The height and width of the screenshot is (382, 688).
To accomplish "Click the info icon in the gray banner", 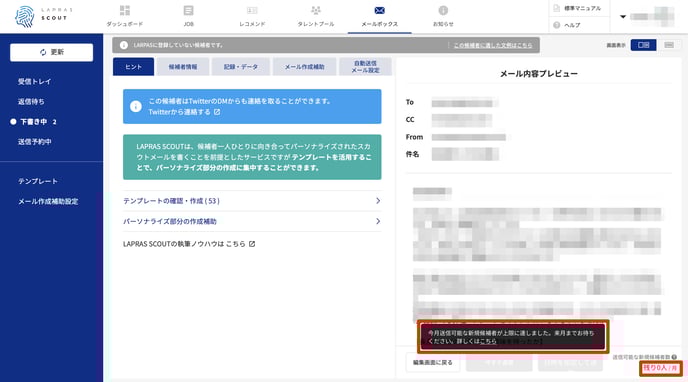I will click(124, 45).
